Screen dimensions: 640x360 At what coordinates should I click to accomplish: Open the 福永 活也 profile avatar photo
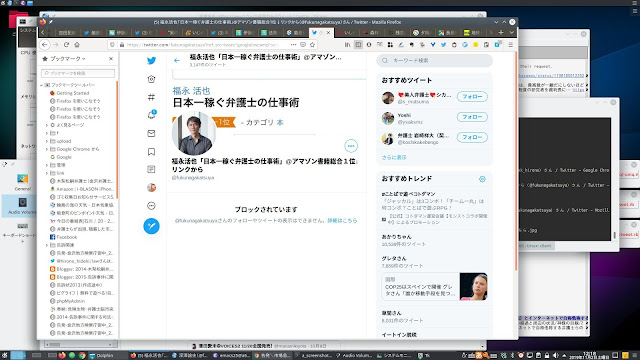click(194, 133)
